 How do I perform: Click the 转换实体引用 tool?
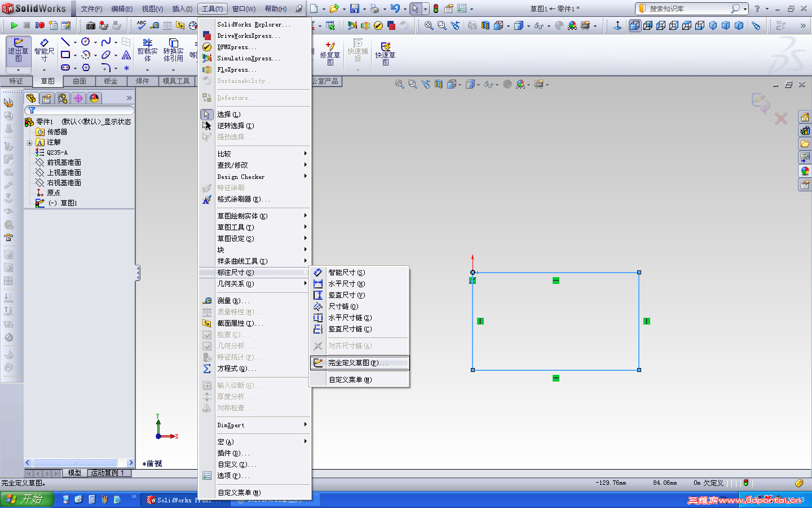click(x=173, y=50)
